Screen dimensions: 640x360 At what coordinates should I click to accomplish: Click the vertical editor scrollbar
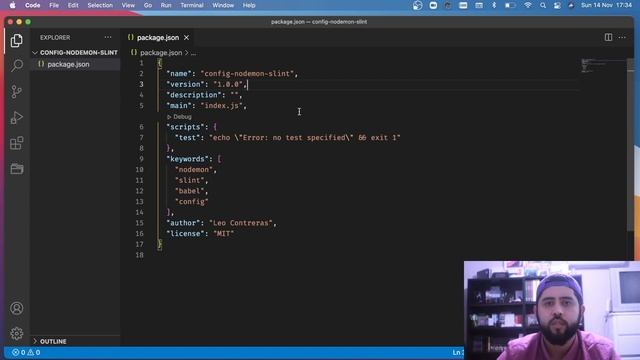[631, 145]
